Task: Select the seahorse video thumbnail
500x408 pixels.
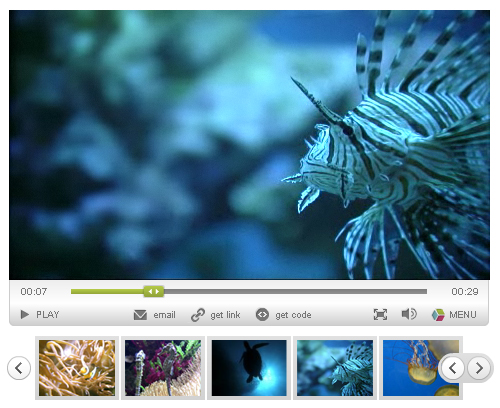Action: pos(163,368)
